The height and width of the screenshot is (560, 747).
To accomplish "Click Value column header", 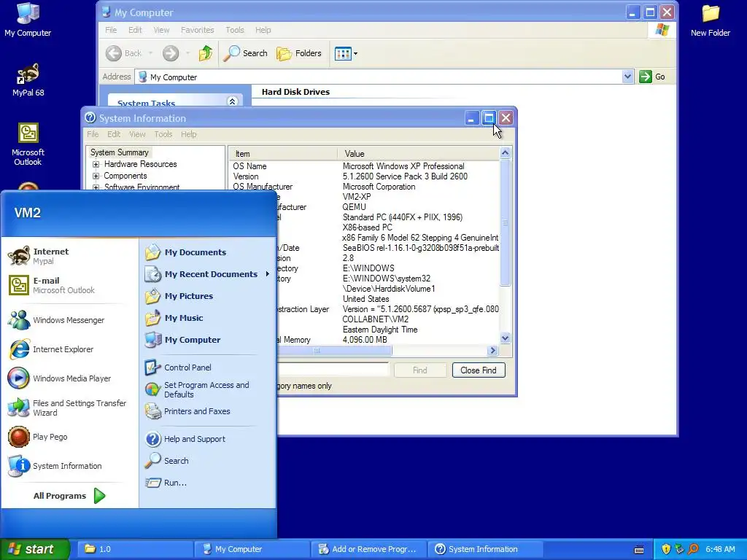I will [x=418, y=154].
